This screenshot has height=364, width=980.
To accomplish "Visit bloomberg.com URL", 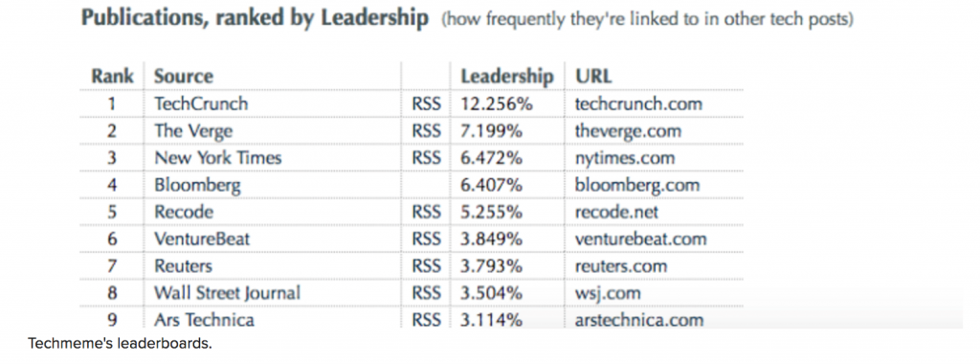I will [x=636, y=186].
